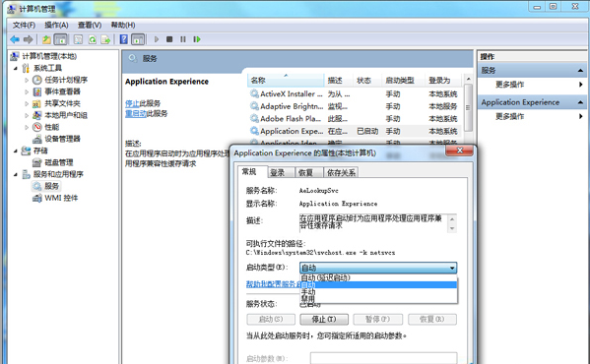Switch to the 常规 tab
590x364 pixels.
click(252, 171)
